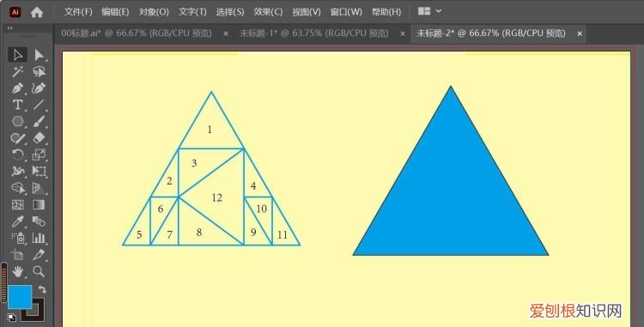The image size is (644, 327).
Task: Click the number 8 label in triangle
Action: [199, 233]
